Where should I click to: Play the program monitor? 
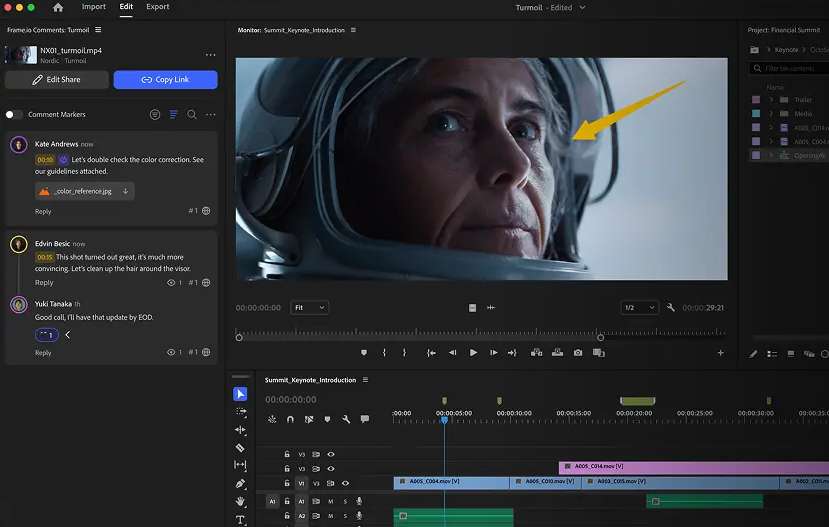(x=473, y=353)
